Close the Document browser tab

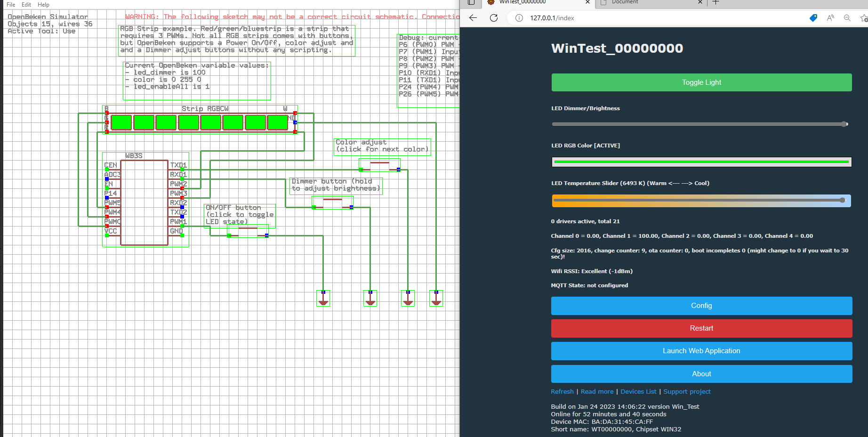coord(700,2)
